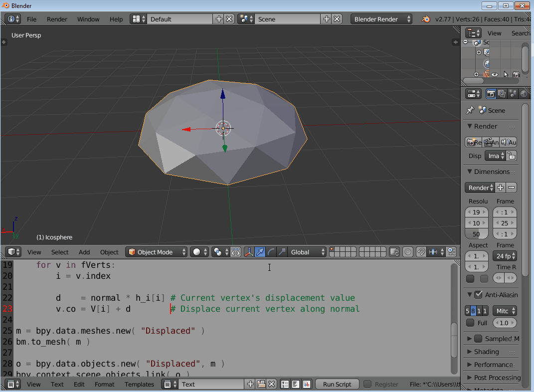
Task: Toggle syntax highlighting in text editor
Action: pos(307,384)
